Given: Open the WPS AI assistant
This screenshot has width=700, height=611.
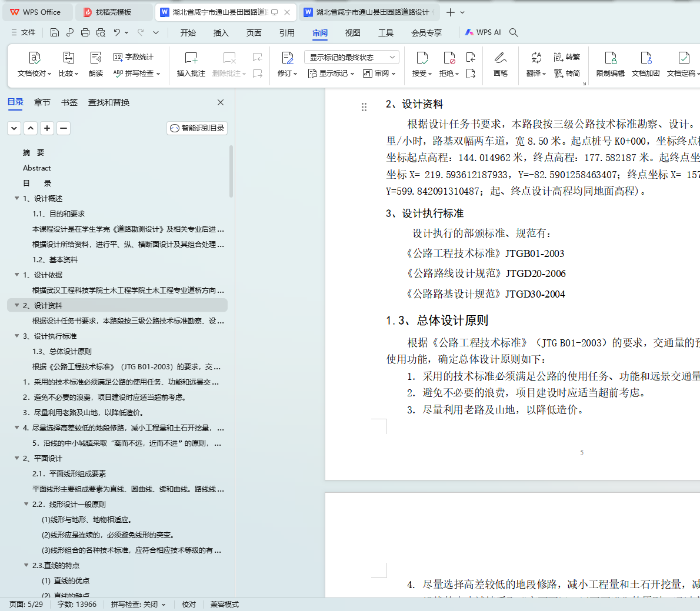Looking at the screenshot, I should [x=483, y=32].
